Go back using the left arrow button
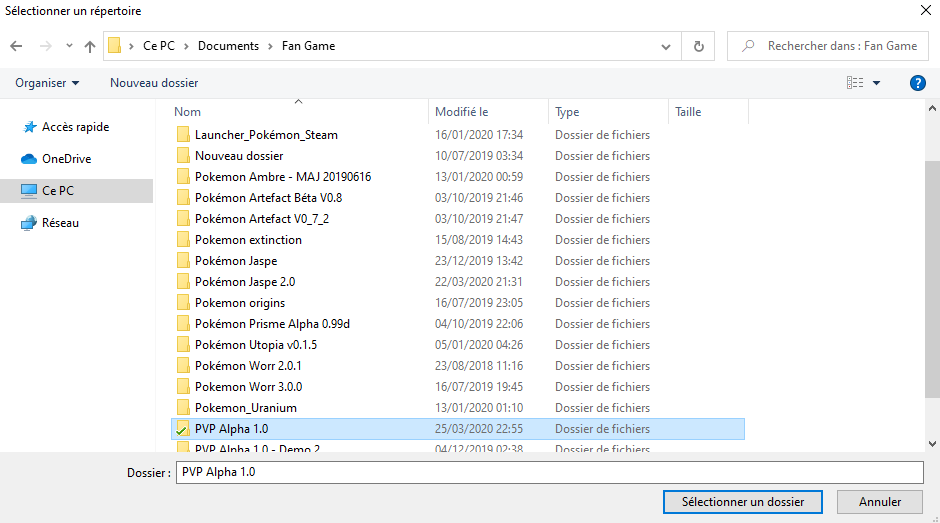940x523 pixels. pyautogui.click(x=16, y=46)
